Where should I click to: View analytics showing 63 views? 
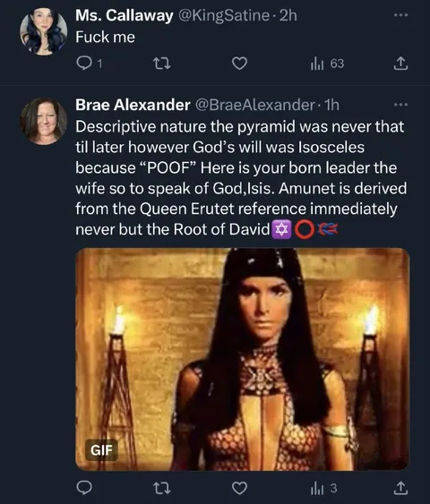point(327,64)
